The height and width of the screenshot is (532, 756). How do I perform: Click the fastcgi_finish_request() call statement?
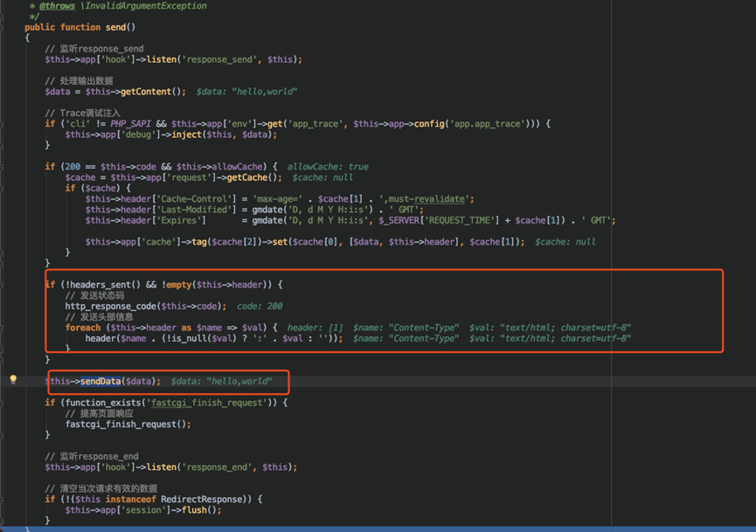point(128,424)
